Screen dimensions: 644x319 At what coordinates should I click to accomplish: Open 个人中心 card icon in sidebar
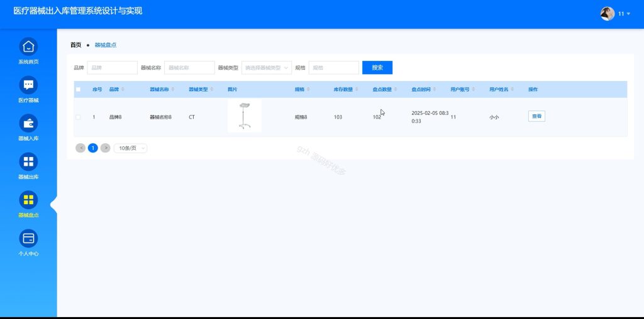pyautogui.click(x=28, y=238)
